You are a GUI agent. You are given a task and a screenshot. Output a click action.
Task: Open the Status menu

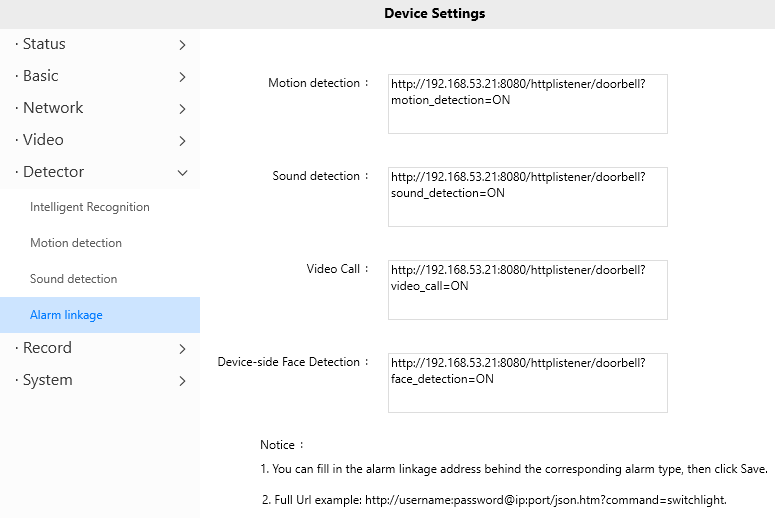point(44,44)
